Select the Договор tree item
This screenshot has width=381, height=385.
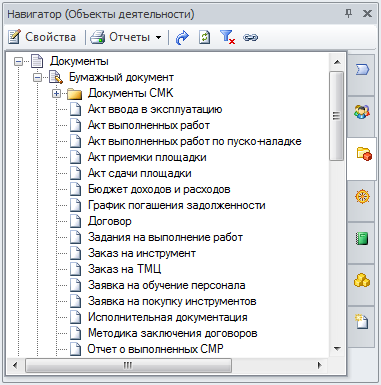point(110,221)
